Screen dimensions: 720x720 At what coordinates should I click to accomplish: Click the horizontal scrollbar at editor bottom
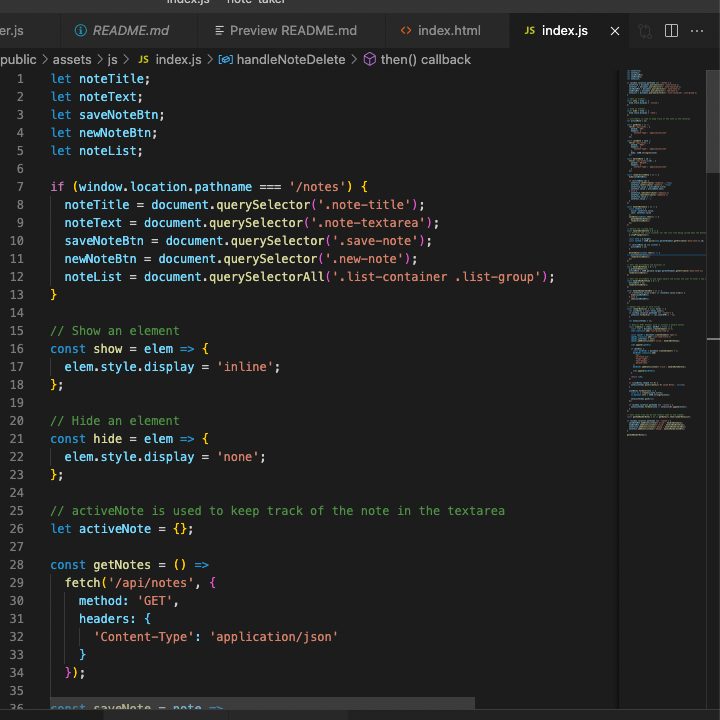click(x=262, y=703)
